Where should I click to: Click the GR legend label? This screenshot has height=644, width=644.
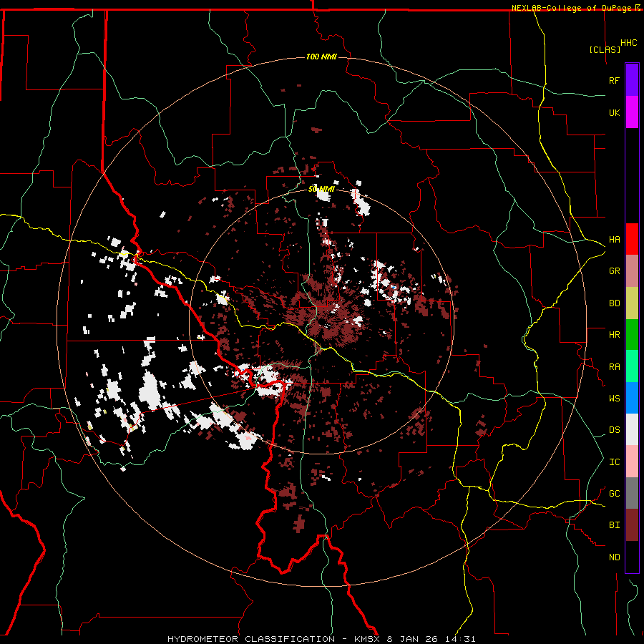tap(614, 271)
